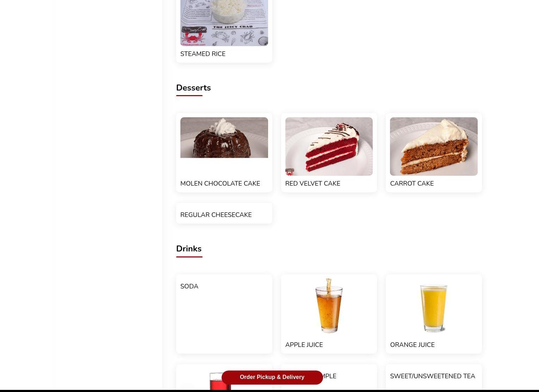
Task: Start an Order Pickup & Delivery
Action: (x=272, y=377)
